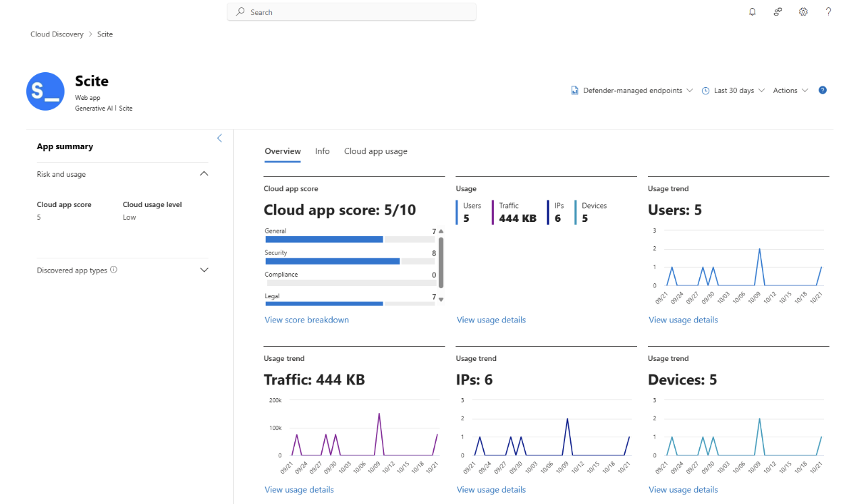
Task: Collapse the App summary panel arrow
Action: [x=219, y=138]
